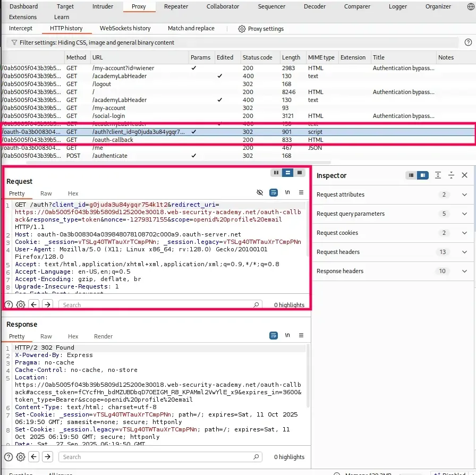Screen dimensions: 476x475
Task: Go to next match in Response search
Action: [x=48, y=456]
